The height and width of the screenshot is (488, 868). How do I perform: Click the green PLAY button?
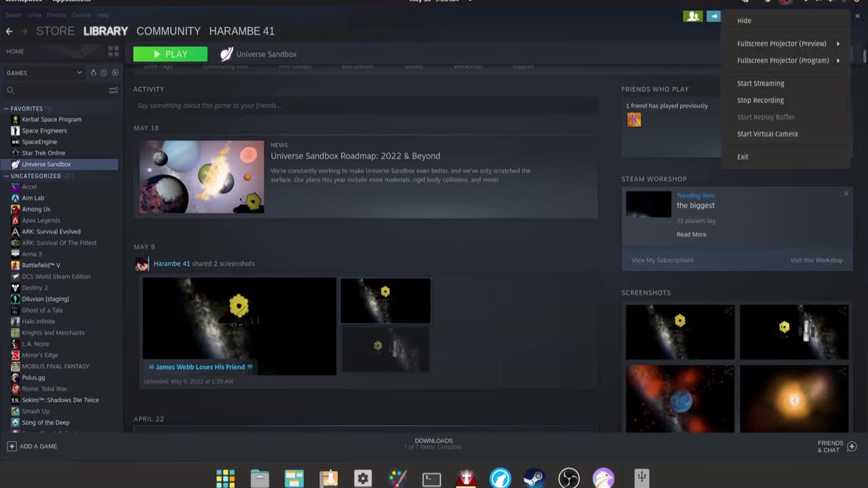tap(170, 54)
